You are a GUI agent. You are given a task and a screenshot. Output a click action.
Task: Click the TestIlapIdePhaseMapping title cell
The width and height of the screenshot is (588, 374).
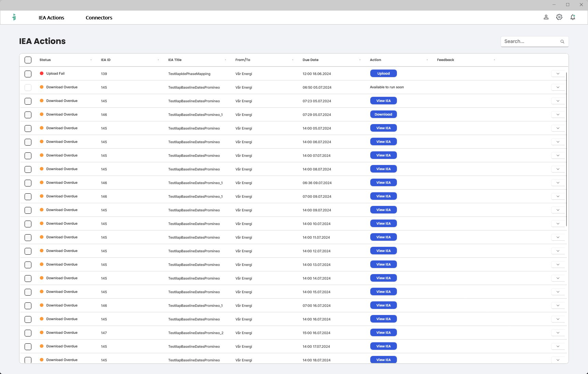tap(189, 74)
